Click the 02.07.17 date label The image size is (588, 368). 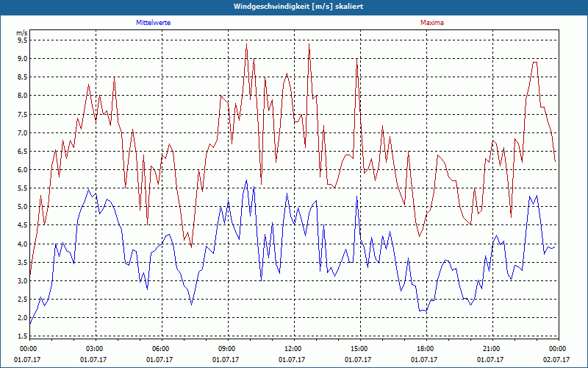click(556, 360)
